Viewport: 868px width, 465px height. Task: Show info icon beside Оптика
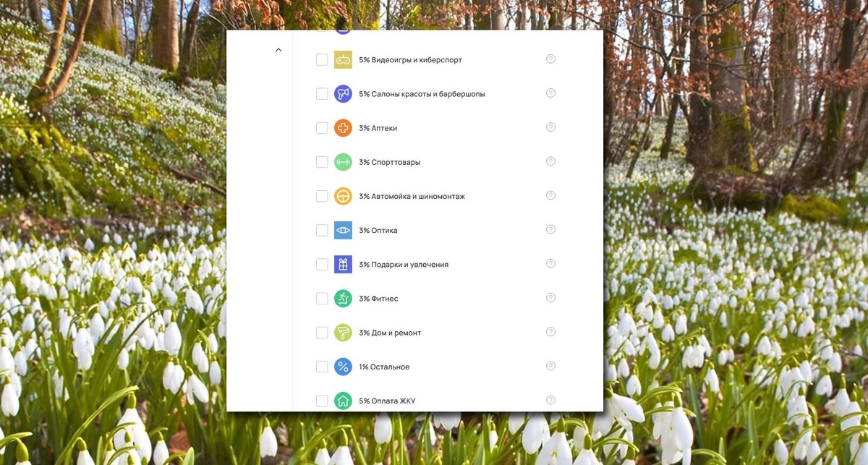(x=550, y=229)
